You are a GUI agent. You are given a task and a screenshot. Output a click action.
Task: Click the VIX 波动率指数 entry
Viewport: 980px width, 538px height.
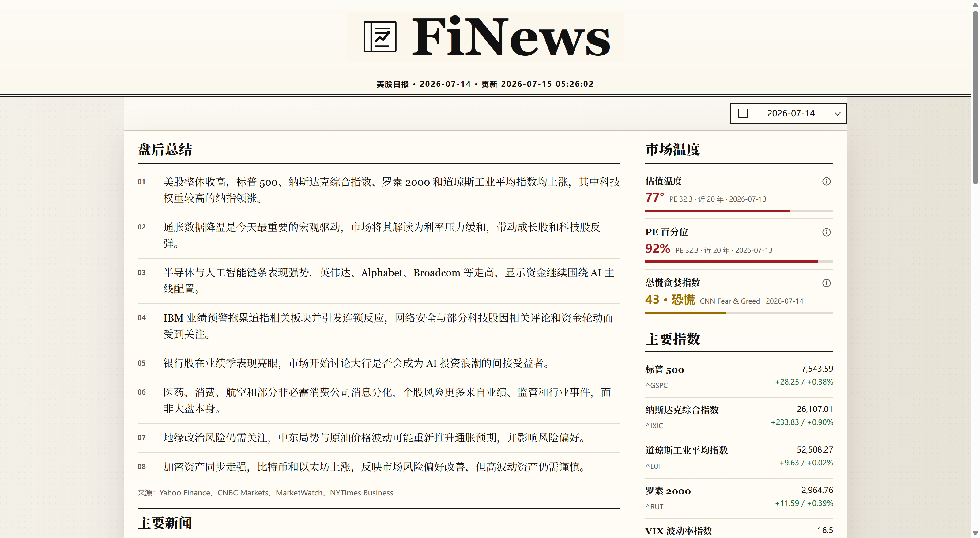739,530
